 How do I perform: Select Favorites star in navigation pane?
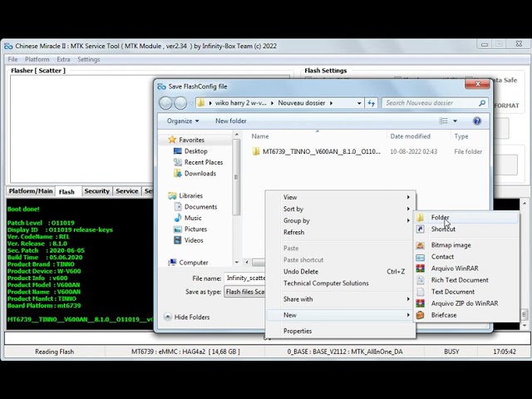pos(172,140)
